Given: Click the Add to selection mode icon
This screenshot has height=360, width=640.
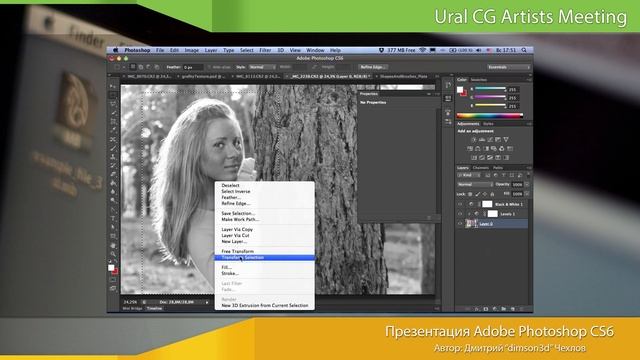Looking at the screenshot, I should pyautogui.click(x=141, y=67).
